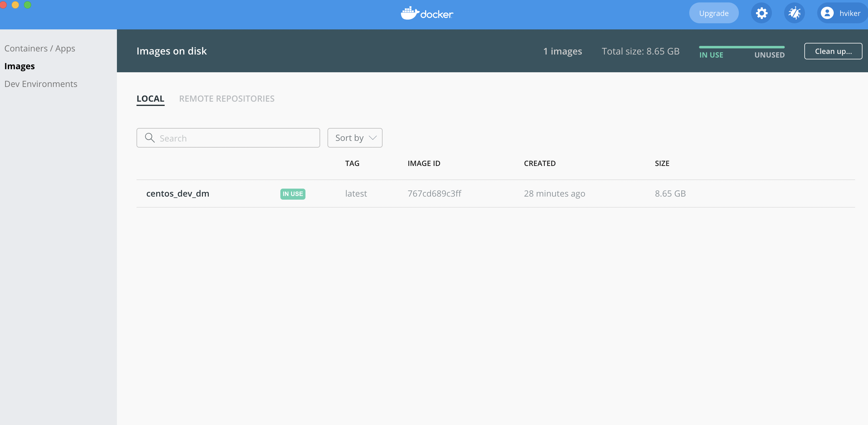Click the CREATED column header

pyautogui.click(x=540, y=164)
